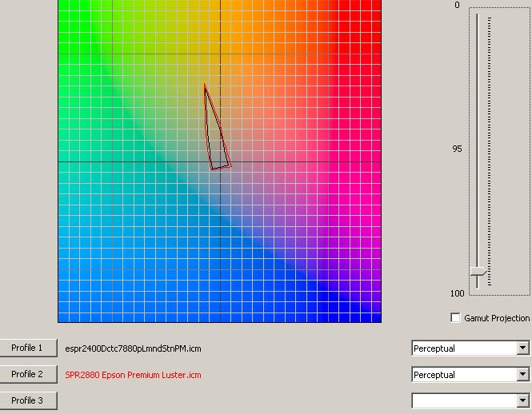Select the SPR2880 Epson Premium Luster.icm filename
The height and width of the screenshot is (414, 532).
coord(133,375)
